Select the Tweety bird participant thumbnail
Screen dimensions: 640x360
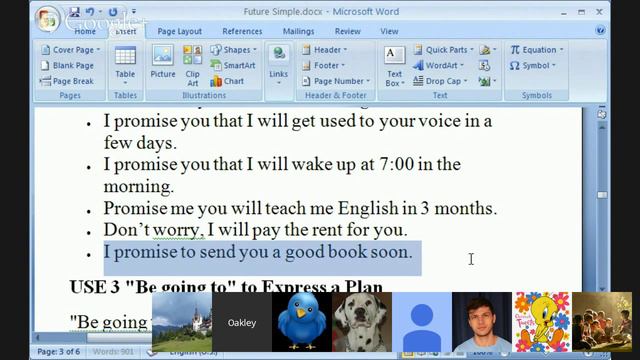point(542,322)
